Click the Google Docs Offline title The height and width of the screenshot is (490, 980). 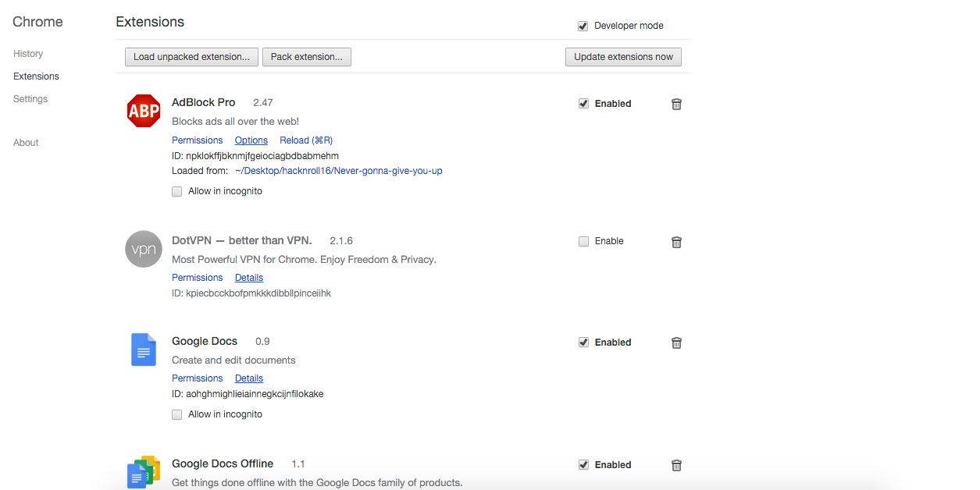223,464
